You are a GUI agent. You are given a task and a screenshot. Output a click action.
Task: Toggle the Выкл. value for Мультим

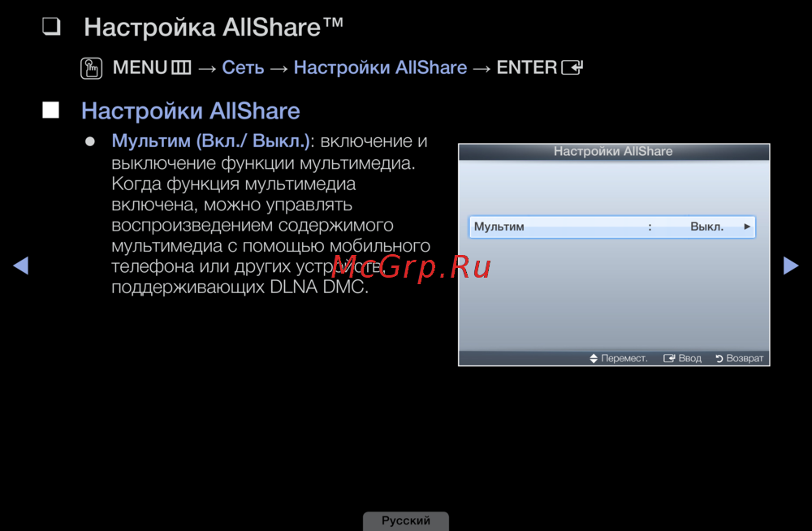[706, 227]
